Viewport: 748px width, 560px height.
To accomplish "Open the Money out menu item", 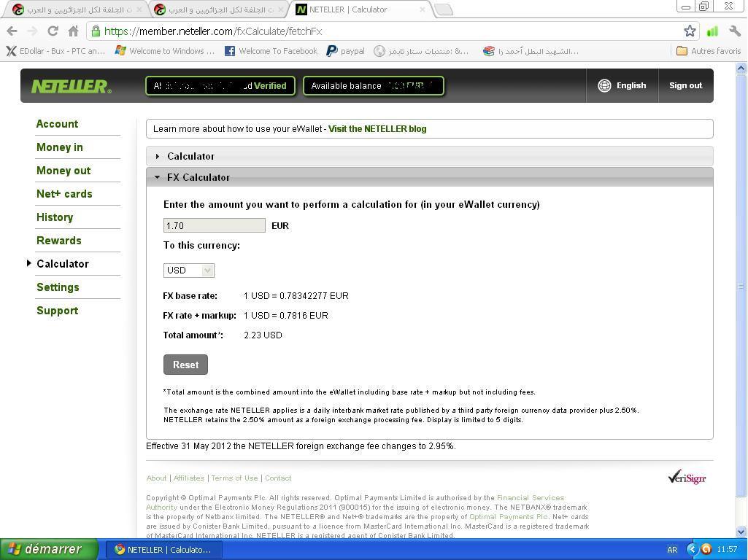I will 63,171.
